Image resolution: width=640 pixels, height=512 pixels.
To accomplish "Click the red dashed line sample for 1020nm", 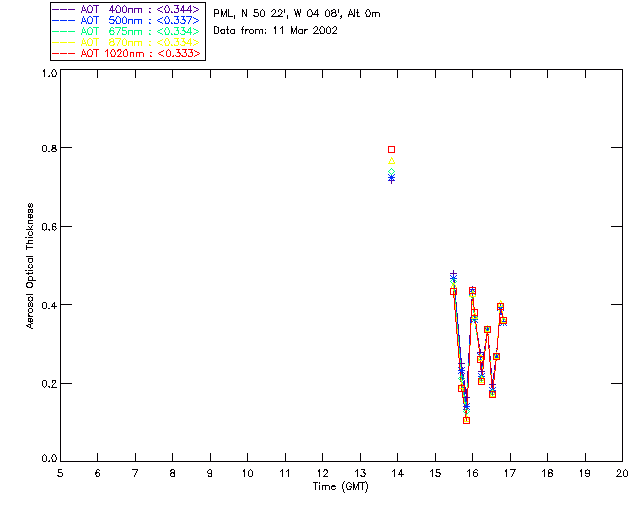I will (x=64, y=53).
